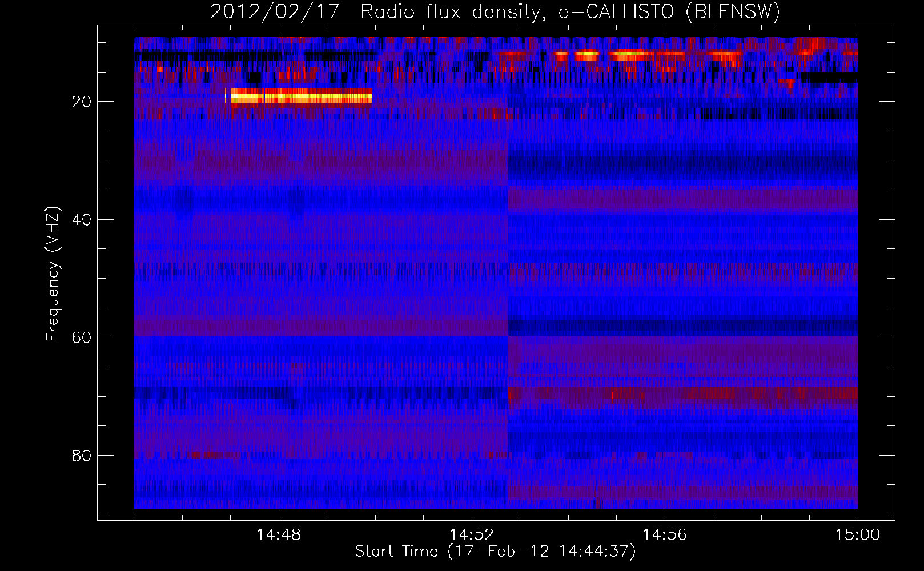
Task: Click the 'Frequency (MHZ)' axis label
Action: pyautogui.click(x=53, y=274)
